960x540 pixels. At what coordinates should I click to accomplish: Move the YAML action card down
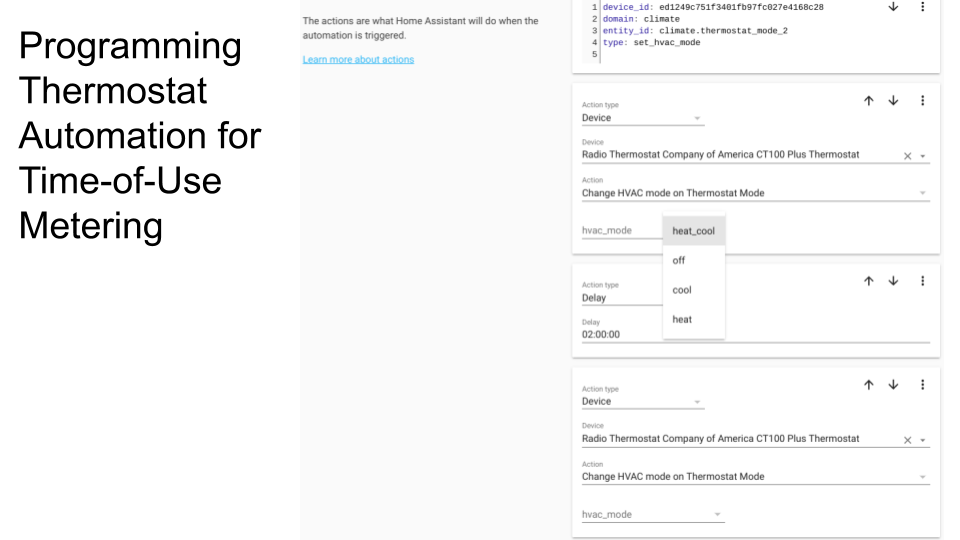coord(893,7)
